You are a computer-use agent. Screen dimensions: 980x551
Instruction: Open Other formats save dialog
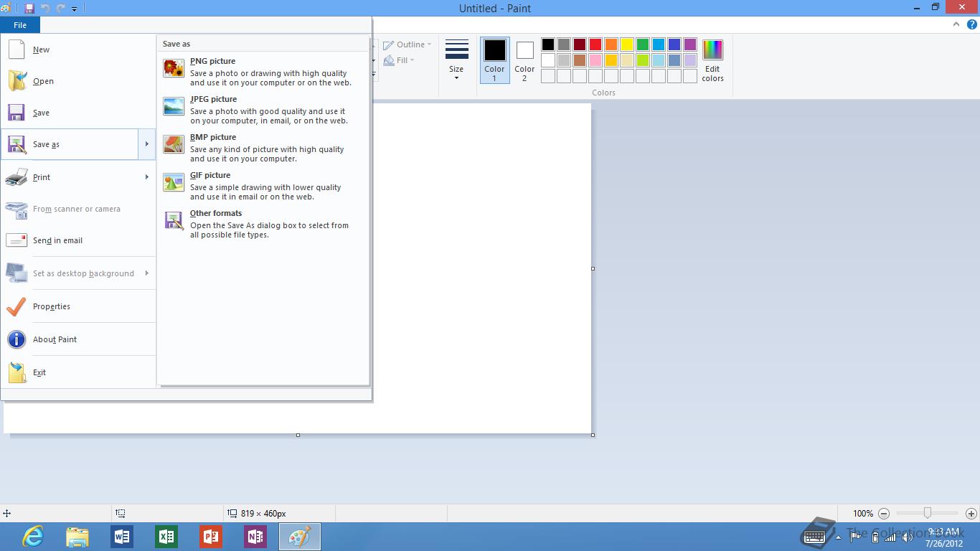click(263, 225)
